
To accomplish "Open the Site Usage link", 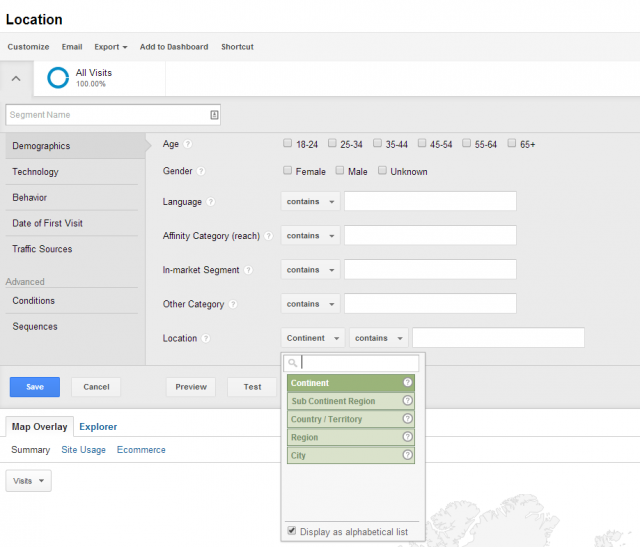I will click(x=83, y=449).
